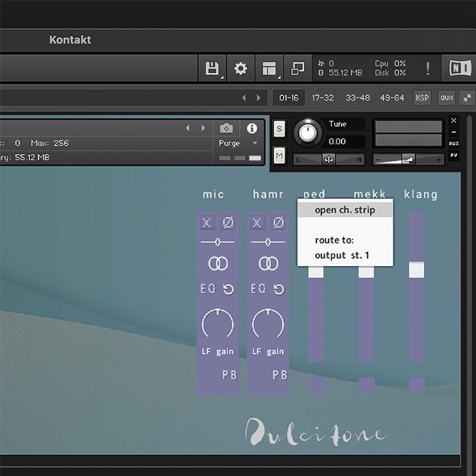Click the hamr channel LF gain knob
Screen dimensions: 476x476
[268, 324]
